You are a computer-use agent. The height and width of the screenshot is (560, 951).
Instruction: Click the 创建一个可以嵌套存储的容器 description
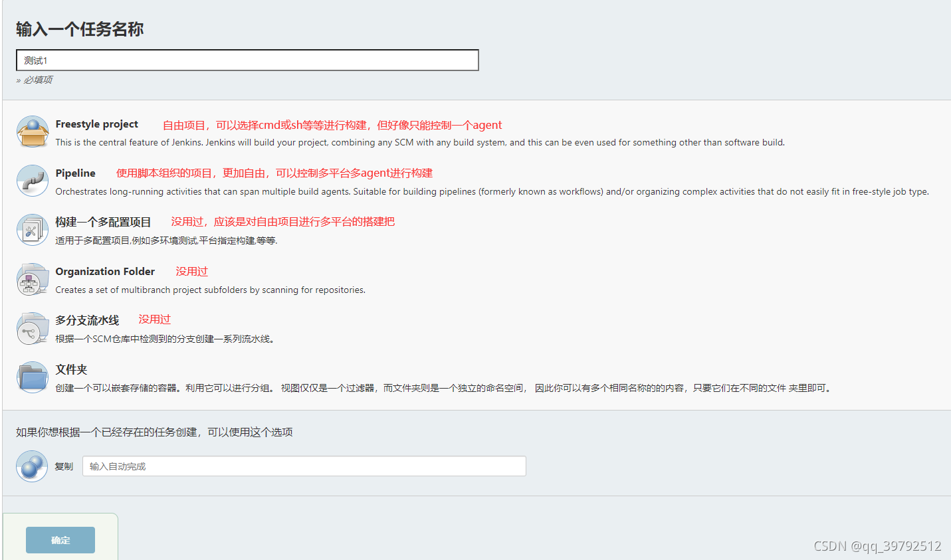click(x=444, y=388)
